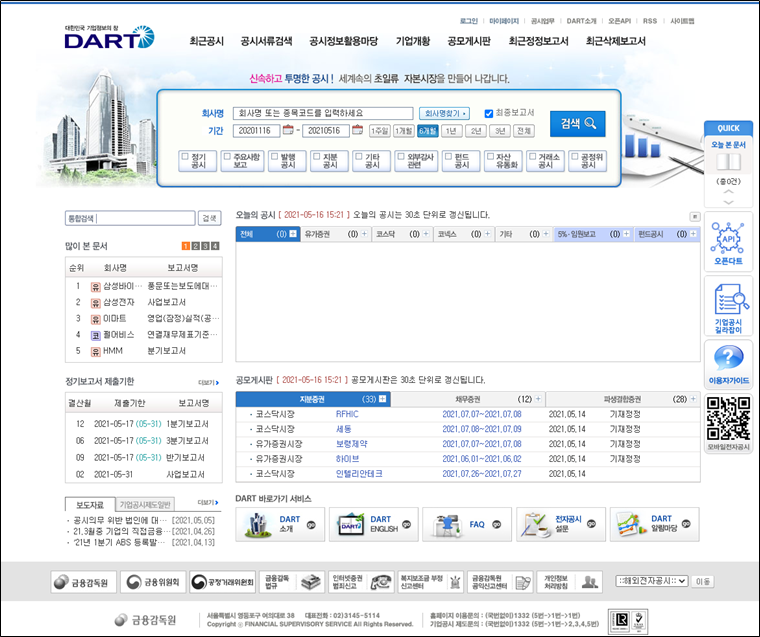Screen dimensions: 760x637
Task: Click list icon beside 오늘의 공시 header
Action: 695,216
